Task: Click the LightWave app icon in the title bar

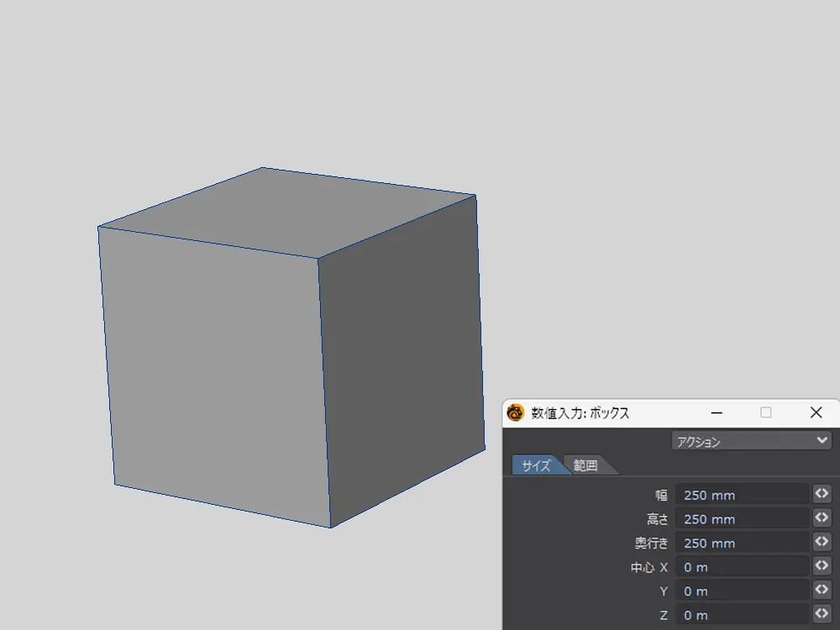Action: pos(516,412)
